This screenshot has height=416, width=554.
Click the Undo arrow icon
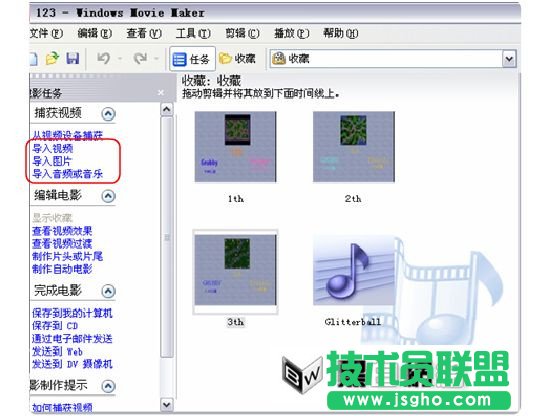pos(103,58)
